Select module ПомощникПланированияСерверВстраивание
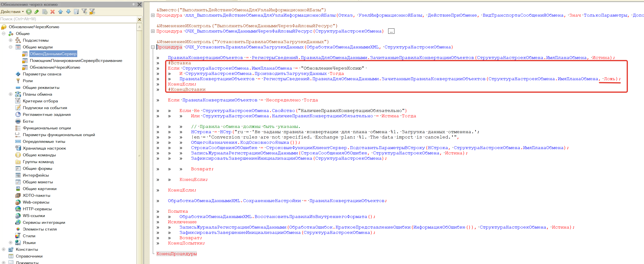Viewport: 644px width, 264px height. pos(76,60)
